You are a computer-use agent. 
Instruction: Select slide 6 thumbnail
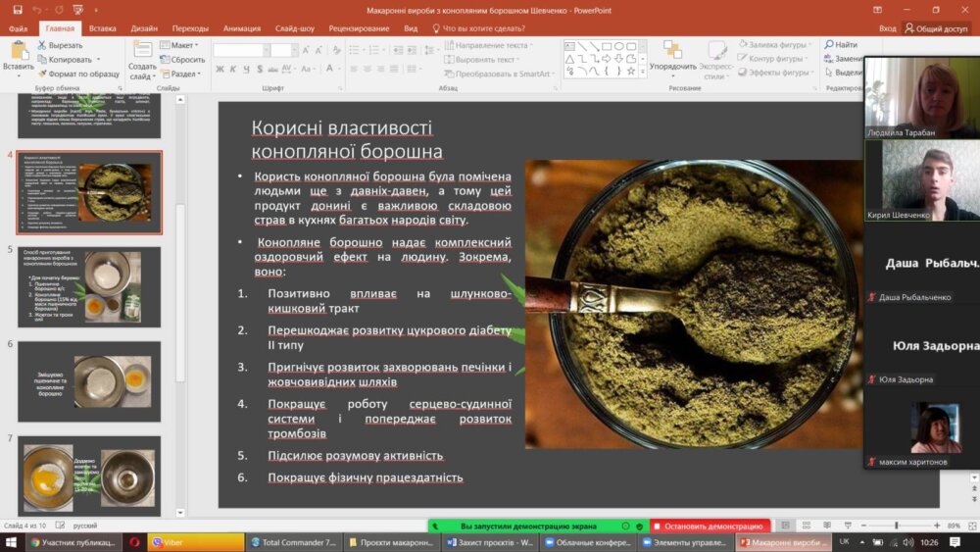tap(89, 381)
